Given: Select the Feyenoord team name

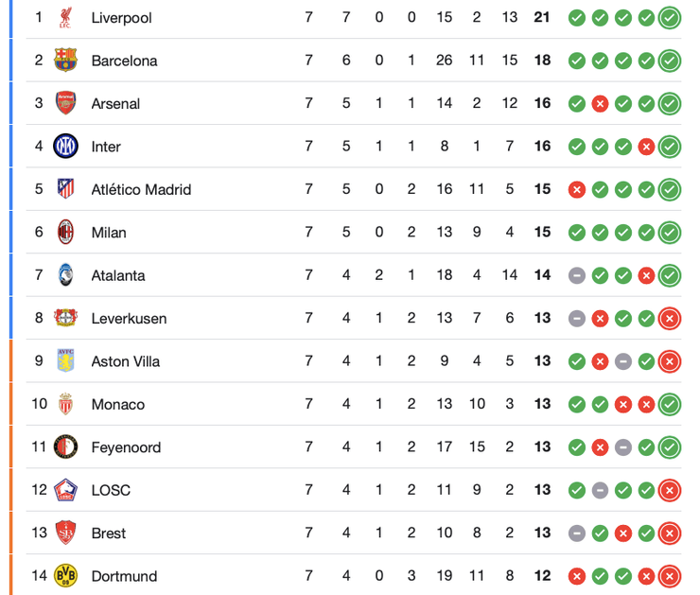Looking at the screenshot, I should (126, 447).
